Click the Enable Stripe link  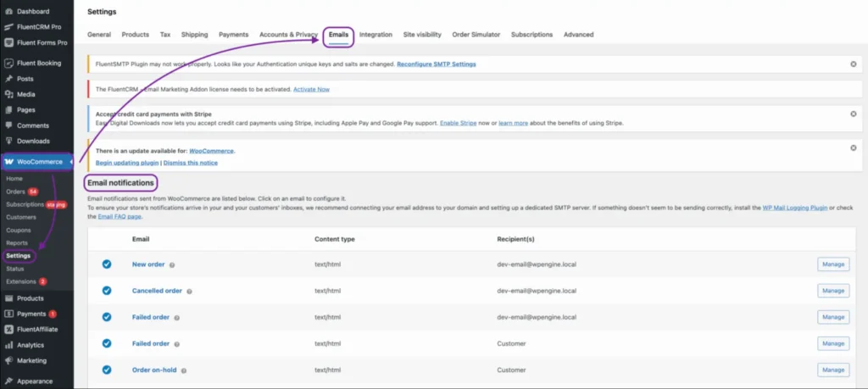click(x=459, y=124)
